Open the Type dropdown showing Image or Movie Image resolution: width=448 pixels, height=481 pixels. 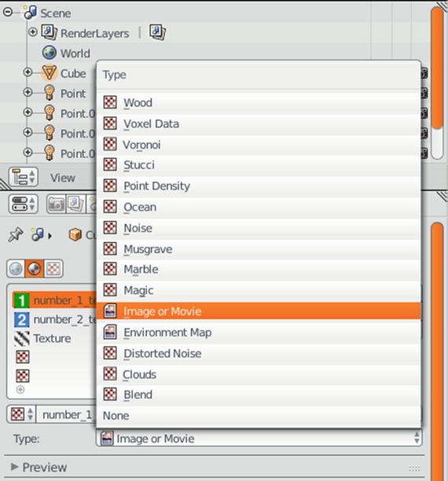point(259,439)
